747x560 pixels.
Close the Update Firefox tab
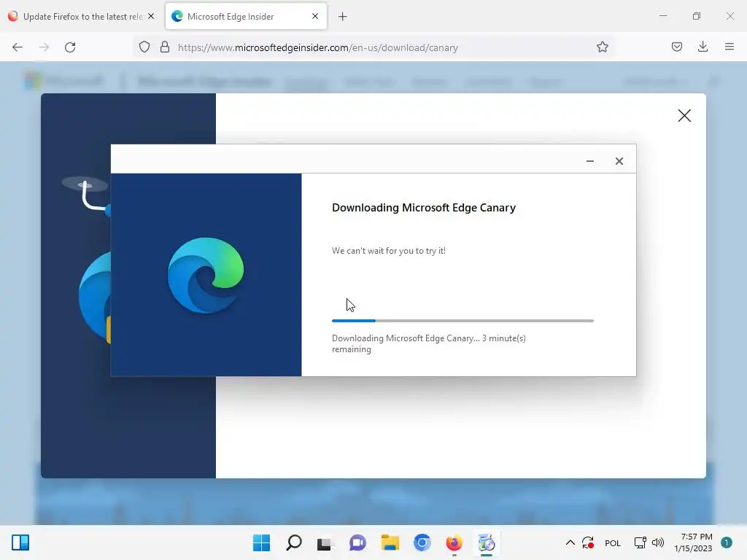(x=151, y=16)
